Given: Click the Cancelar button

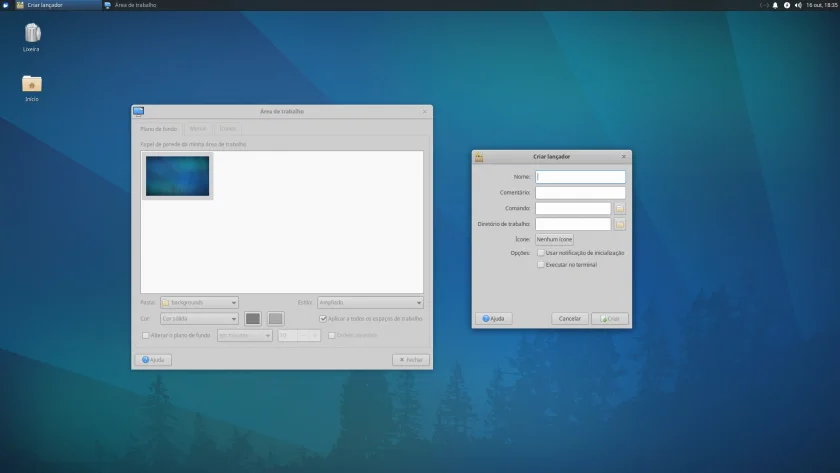Looking at the screenshot, I should point(569,319).
